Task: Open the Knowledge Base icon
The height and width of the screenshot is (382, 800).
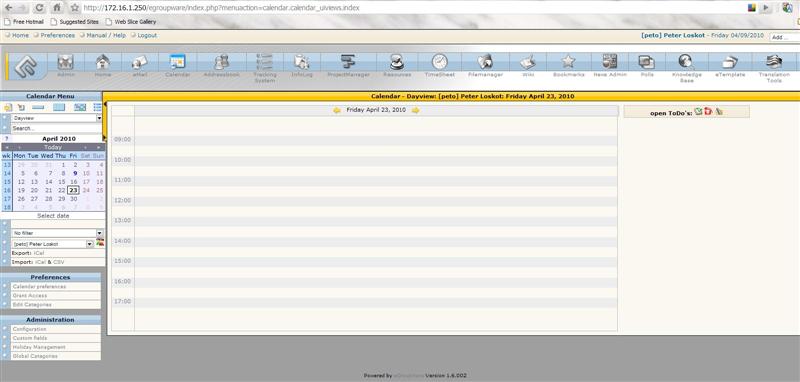Action: click(x=686, y=62)
